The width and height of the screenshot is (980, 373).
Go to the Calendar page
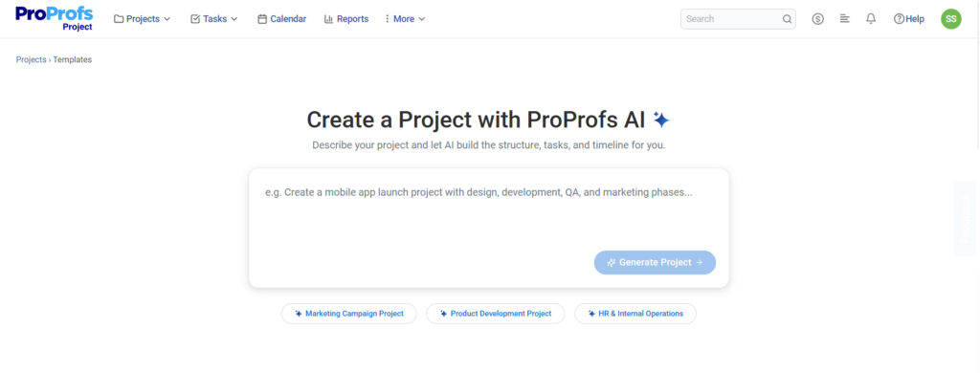point(282,19)
